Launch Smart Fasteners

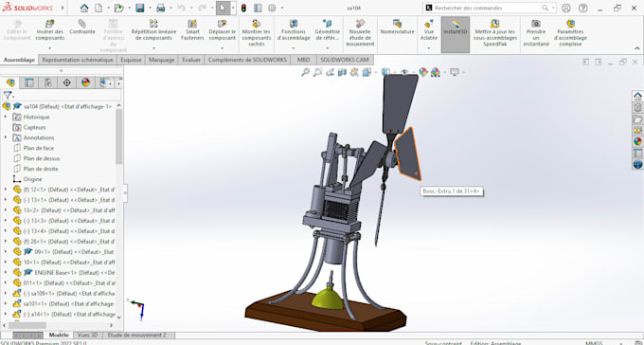tap(192, 30)
